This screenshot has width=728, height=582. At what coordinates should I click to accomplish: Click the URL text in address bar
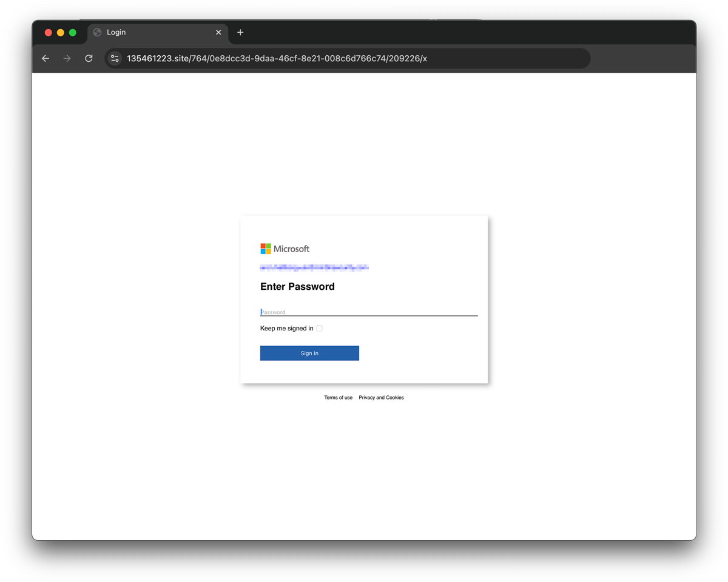[277, 58]
